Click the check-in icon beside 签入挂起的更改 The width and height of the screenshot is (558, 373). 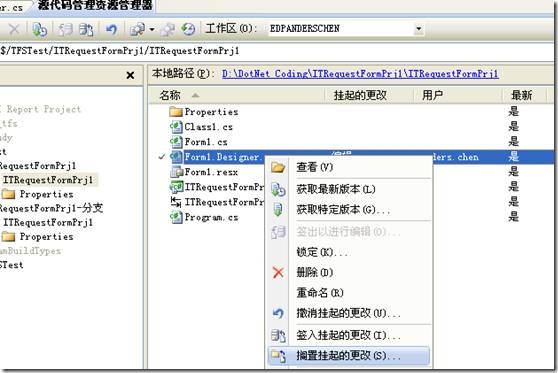pos(278,335)
